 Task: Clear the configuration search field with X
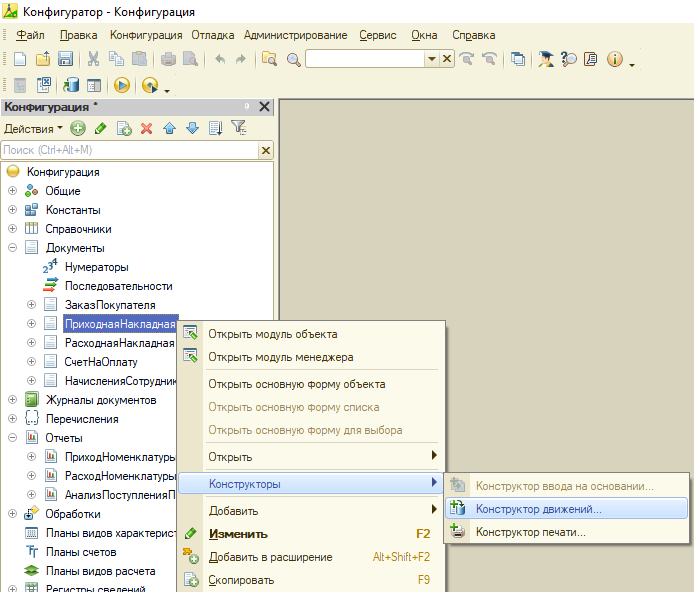[266, 150]
